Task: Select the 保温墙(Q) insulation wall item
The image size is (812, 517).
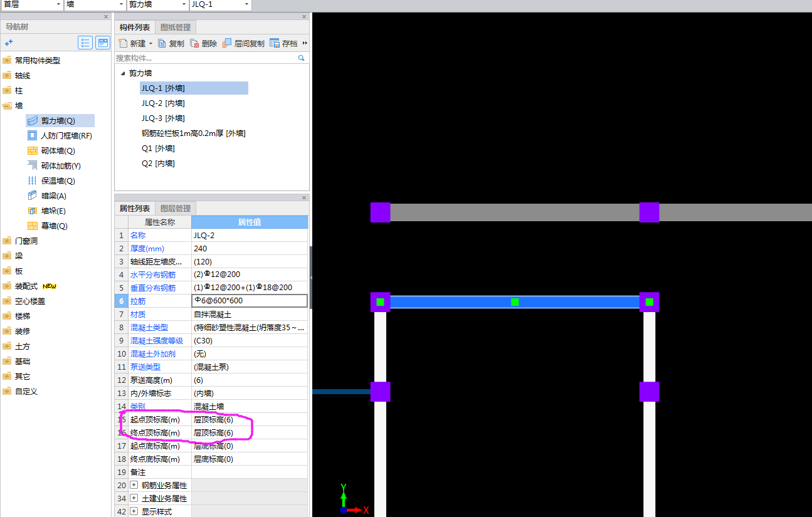Action: (51, 180)
